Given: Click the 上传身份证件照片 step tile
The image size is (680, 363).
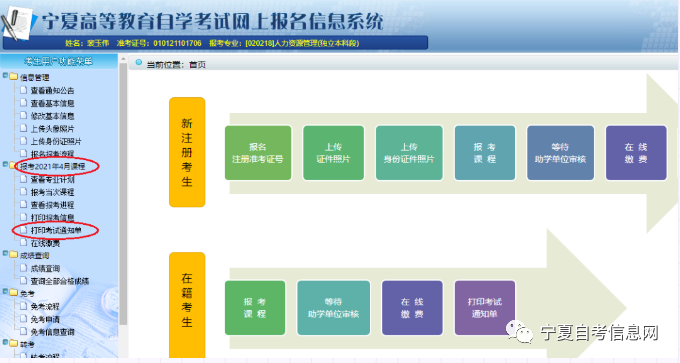Looking at the screenshot, I should [409, 153].
